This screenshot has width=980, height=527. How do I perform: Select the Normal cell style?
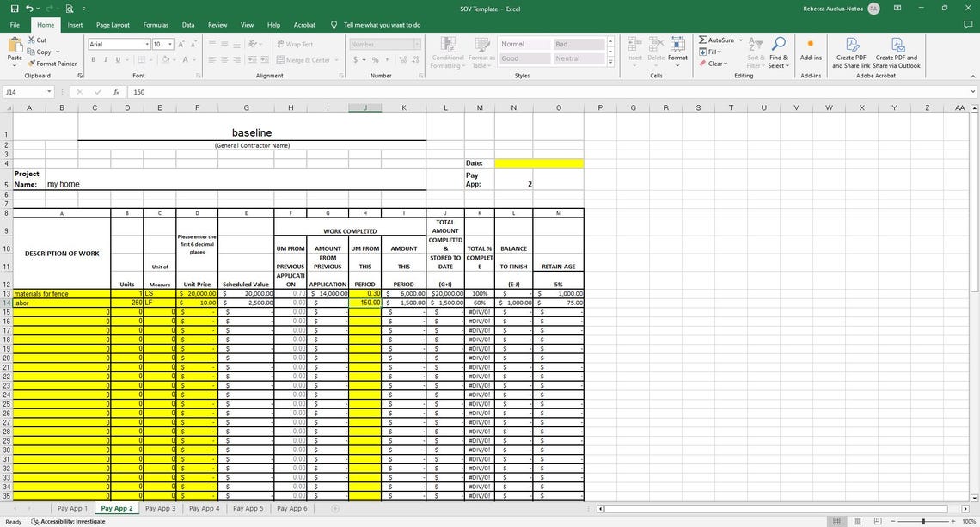[x=524, y=45]
